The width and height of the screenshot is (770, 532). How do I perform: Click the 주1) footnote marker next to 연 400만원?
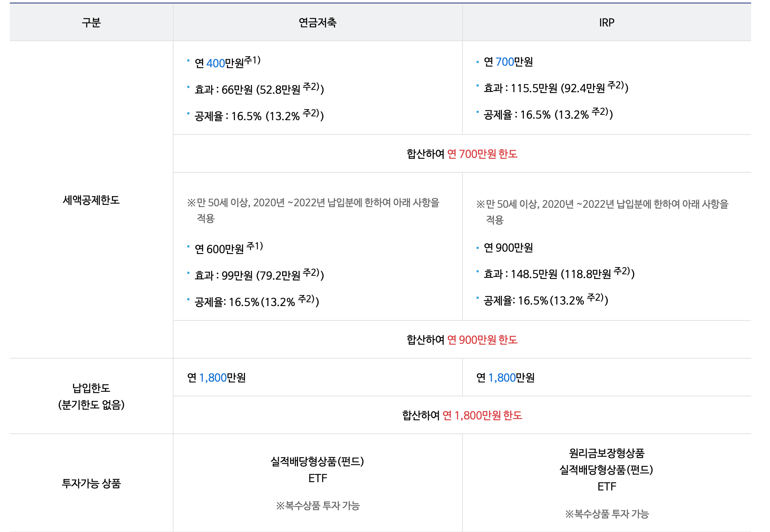coord(253,60)
